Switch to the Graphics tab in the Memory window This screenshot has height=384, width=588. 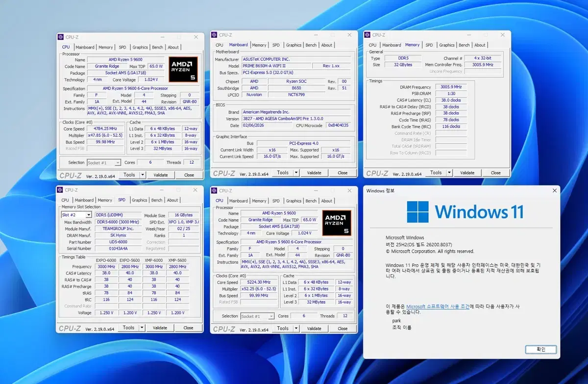(x=446, y=45)
